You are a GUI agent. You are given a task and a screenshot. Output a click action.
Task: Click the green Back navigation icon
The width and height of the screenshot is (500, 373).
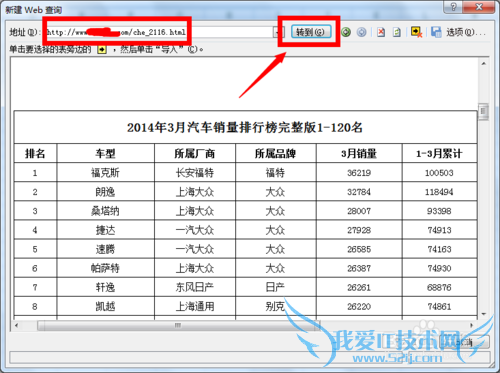click(x=346, y=32)
